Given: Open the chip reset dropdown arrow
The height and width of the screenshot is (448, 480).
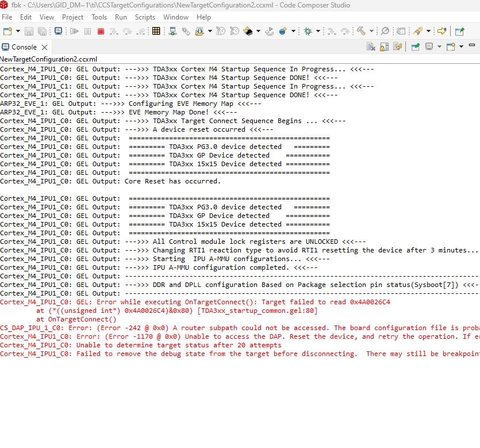Looking at the screenshot, I should click(x=258, y=31).
